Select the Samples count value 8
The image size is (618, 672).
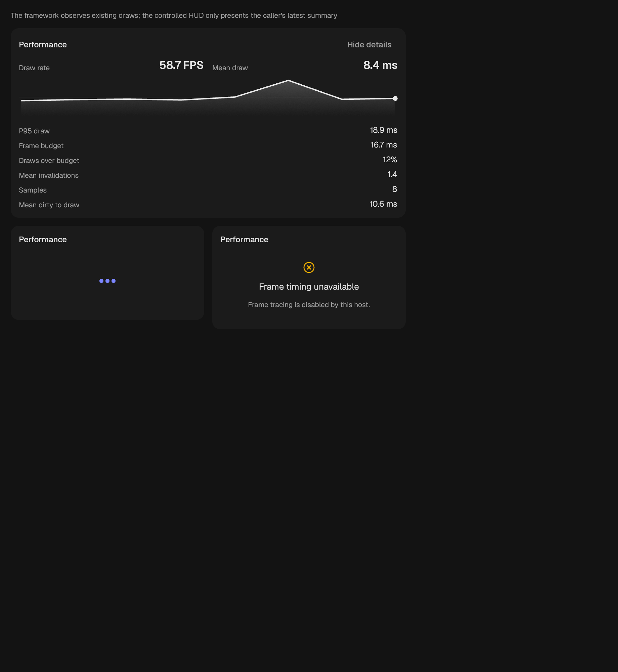click(395, 189)
